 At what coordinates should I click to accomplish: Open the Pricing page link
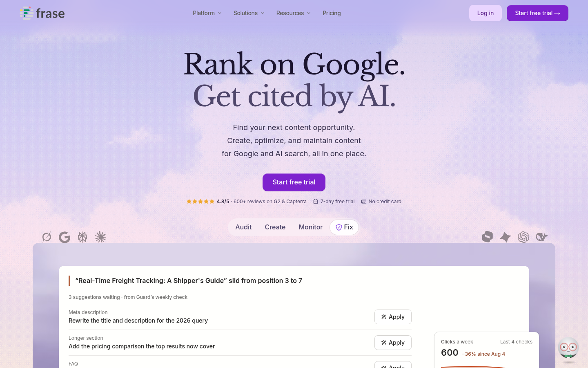tap(332, 13)
